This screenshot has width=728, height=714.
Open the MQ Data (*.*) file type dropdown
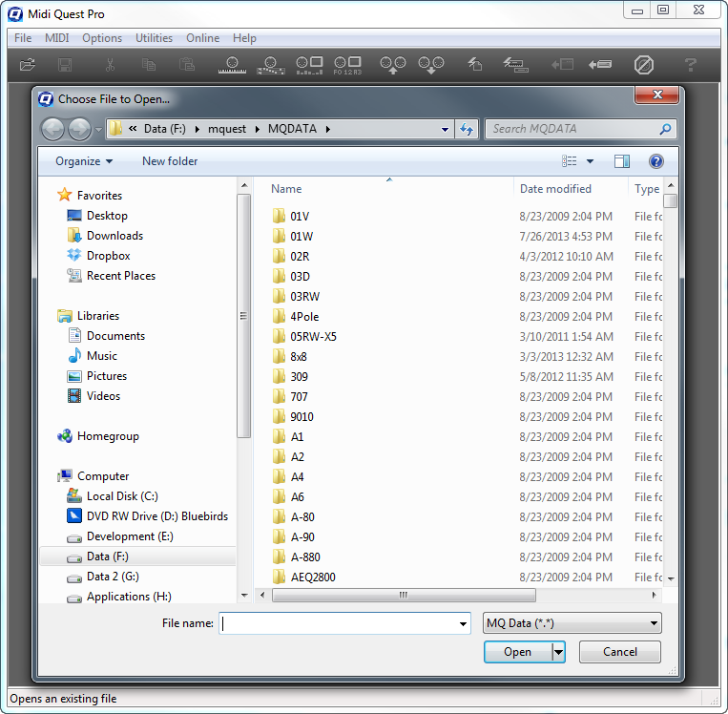(x=572, y=623)
